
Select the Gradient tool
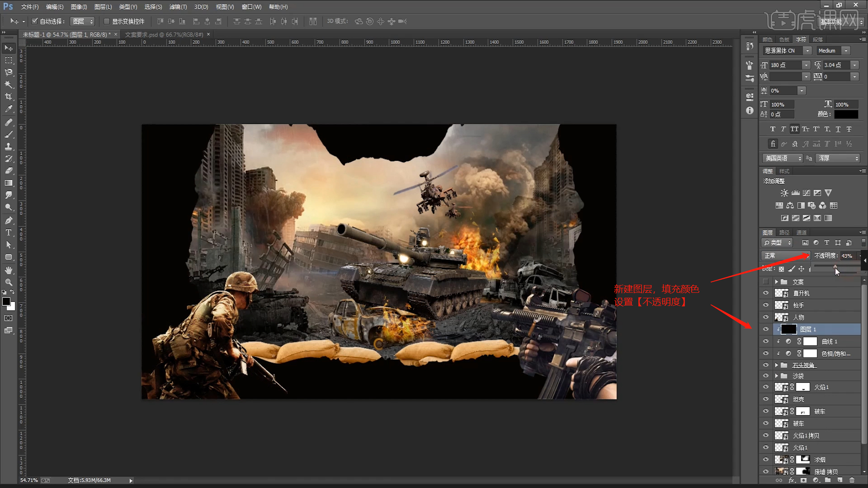pos(9,183)
